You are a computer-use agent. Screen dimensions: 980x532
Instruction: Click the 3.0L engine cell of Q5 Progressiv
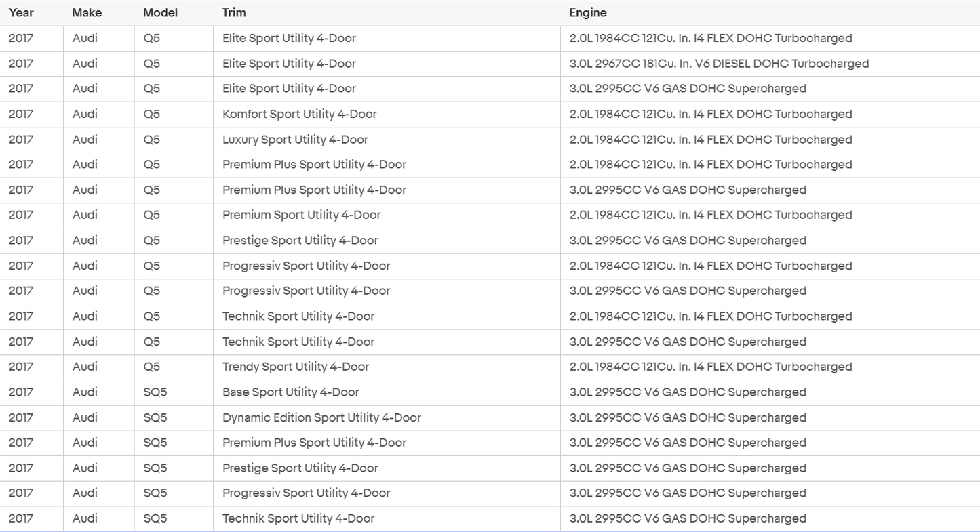point(770,291)
